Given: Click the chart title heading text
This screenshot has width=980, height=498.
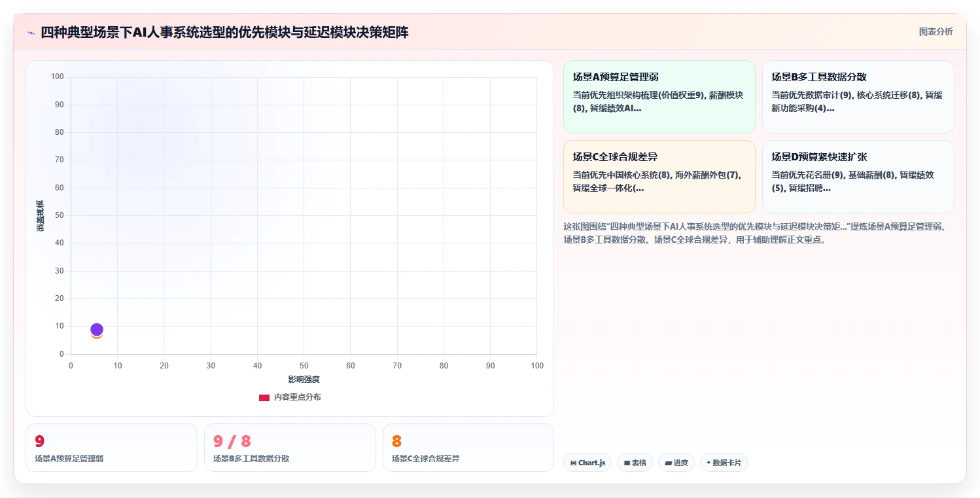Looking at the screenshot, I should [224, 32].
